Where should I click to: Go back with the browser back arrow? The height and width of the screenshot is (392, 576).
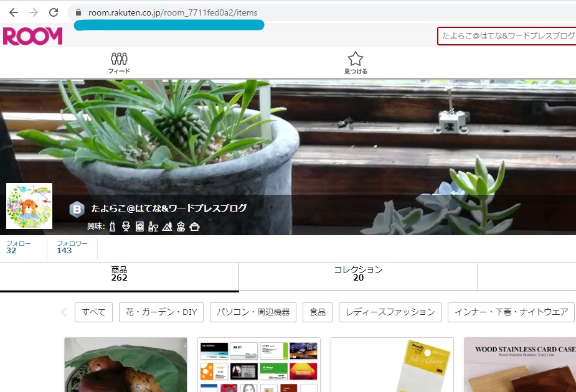click(14, 12)
